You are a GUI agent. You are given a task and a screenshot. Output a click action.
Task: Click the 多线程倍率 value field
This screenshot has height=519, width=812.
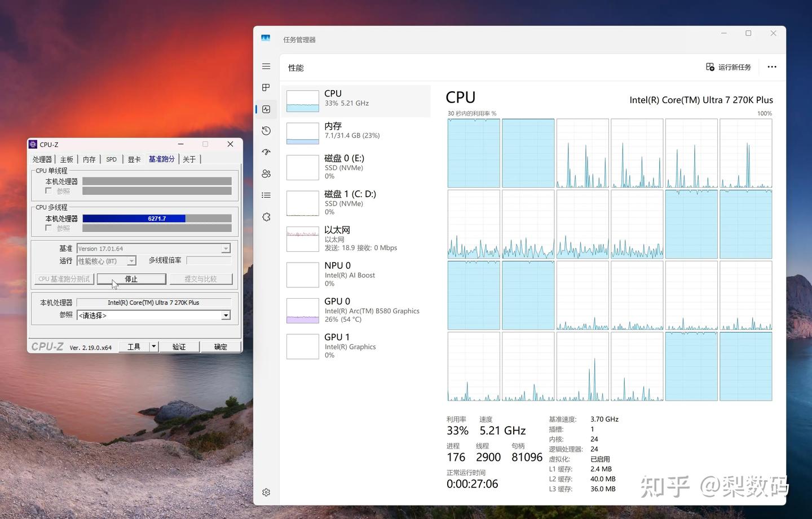[x=209, y=260]
